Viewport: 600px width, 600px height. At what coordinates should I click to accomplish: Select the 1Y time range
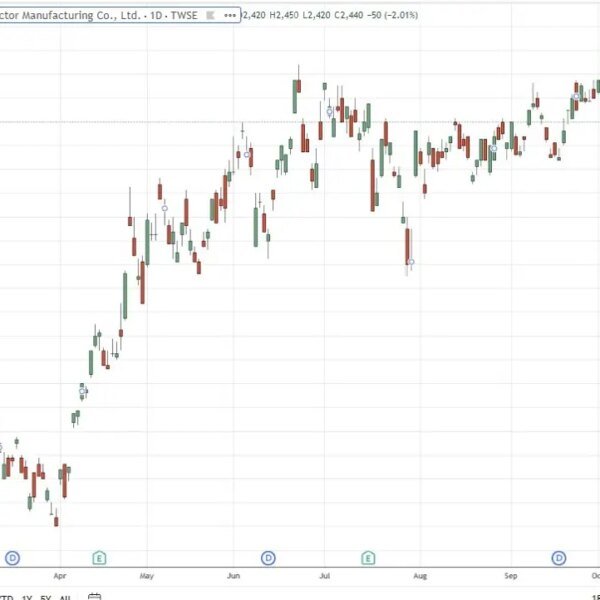(26, 598)
